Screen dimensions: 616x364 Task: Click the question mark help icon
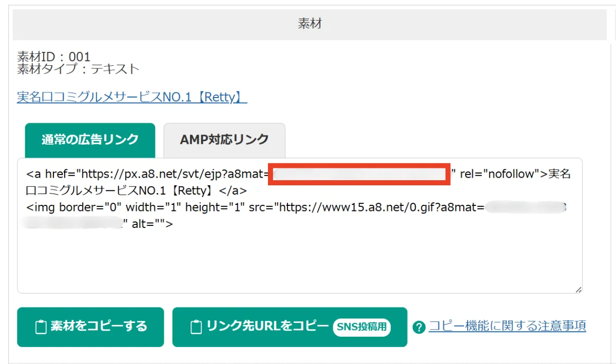pyautogui.click(x=419, y=327)
